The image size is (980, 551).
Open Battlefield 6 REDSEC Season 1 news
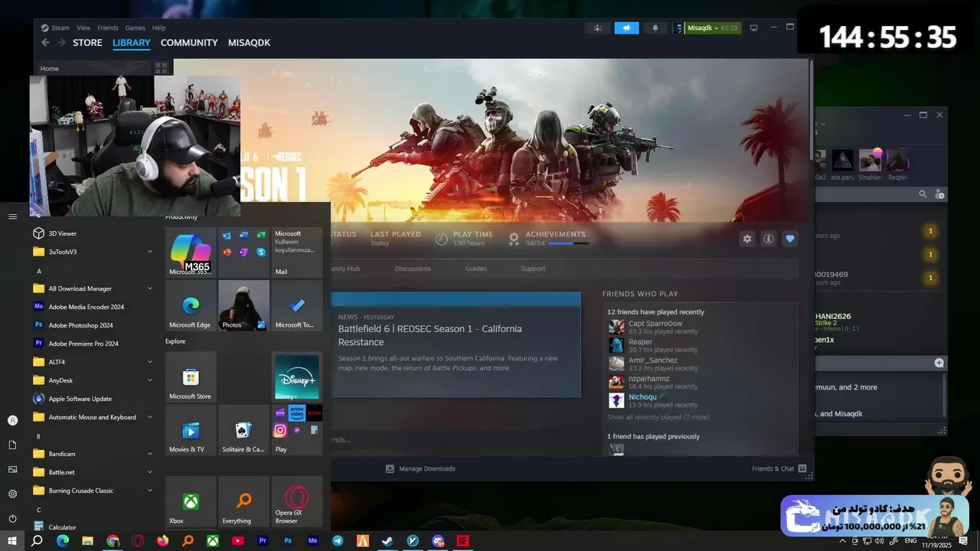coord(456,344)
